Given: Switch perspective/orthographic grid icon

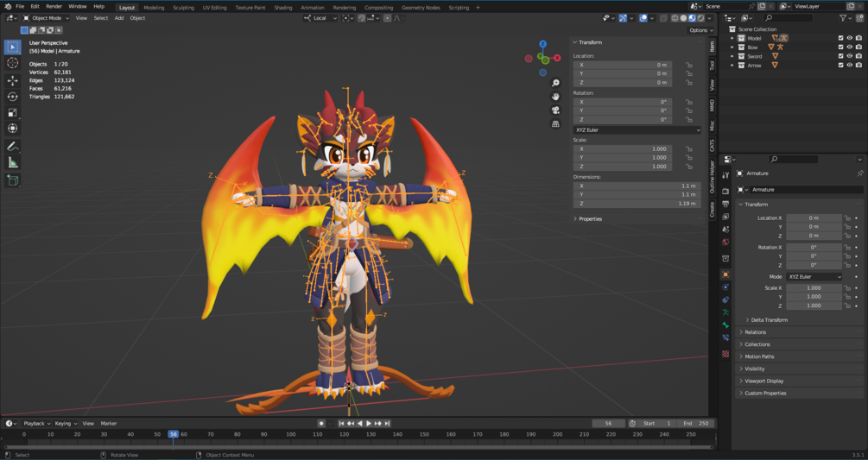Looking at the screenshot, I should coord(555,124).
